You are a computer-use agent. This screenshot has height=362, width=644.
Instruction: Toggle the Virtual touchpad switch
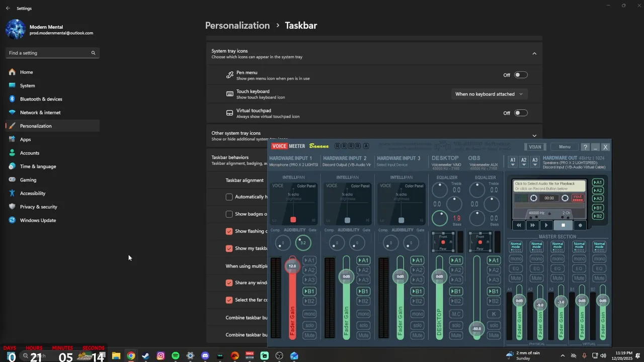(521, 113)
